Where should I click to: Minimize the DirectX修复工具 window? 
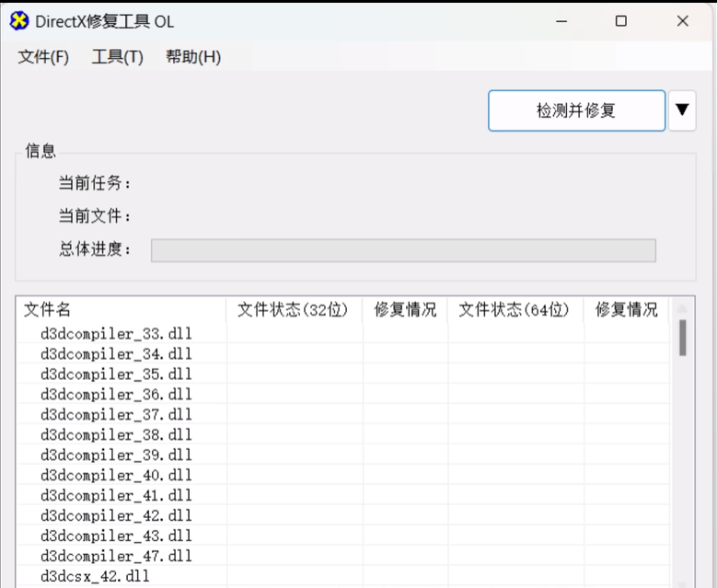point(561,21)
